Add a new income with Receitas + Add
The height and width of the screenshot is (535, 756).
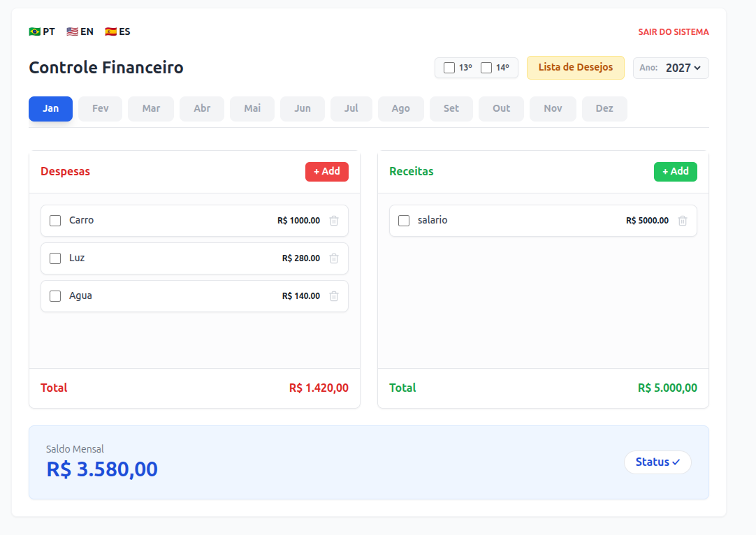click(x=675, y=171)
